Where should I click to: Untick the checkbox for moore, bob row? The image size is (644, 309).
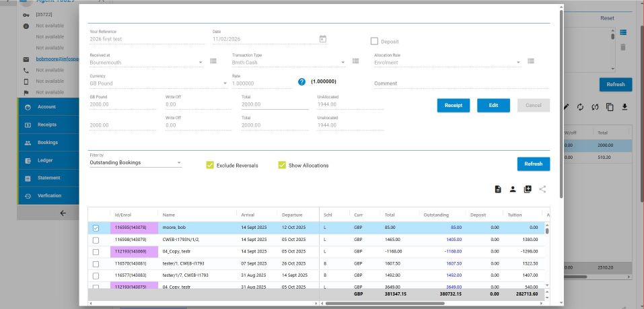tap(96, 228)
